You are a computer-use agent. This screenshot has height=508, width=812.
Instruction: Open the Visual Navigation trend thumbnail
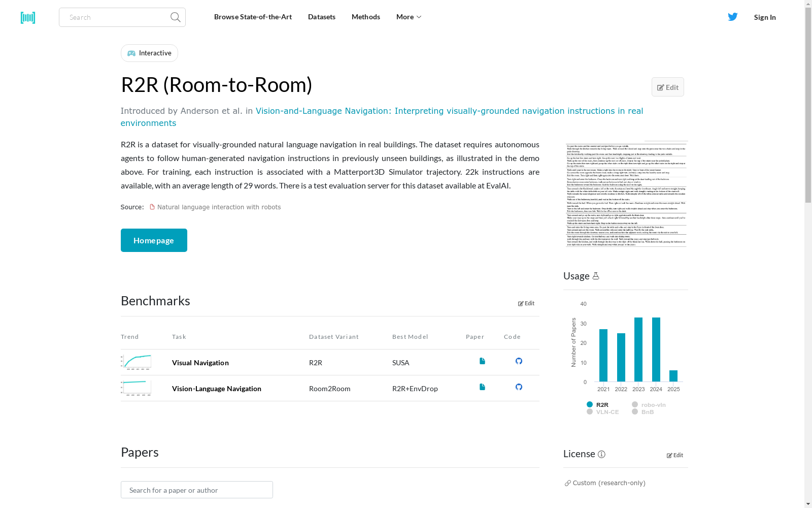coord(136,362)
